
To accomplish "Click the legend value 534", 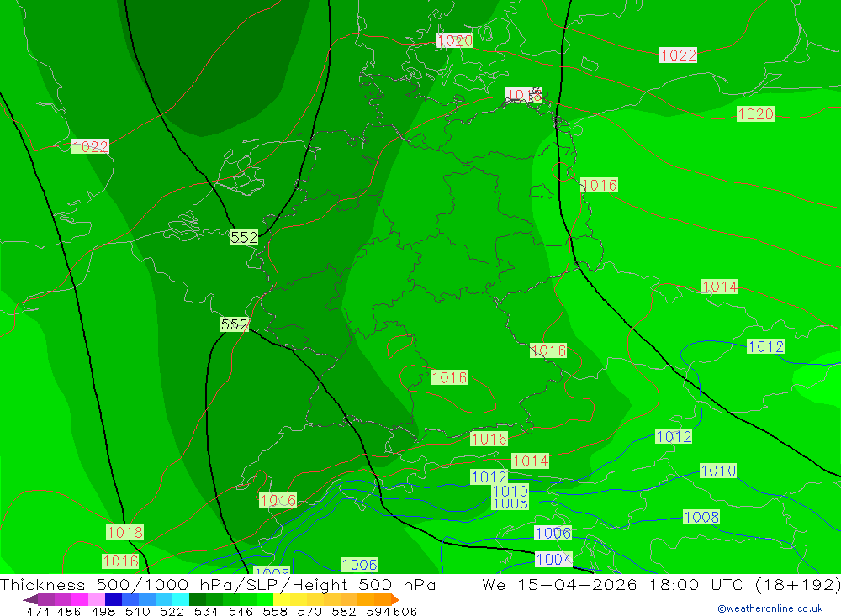I will click(206, 611).
